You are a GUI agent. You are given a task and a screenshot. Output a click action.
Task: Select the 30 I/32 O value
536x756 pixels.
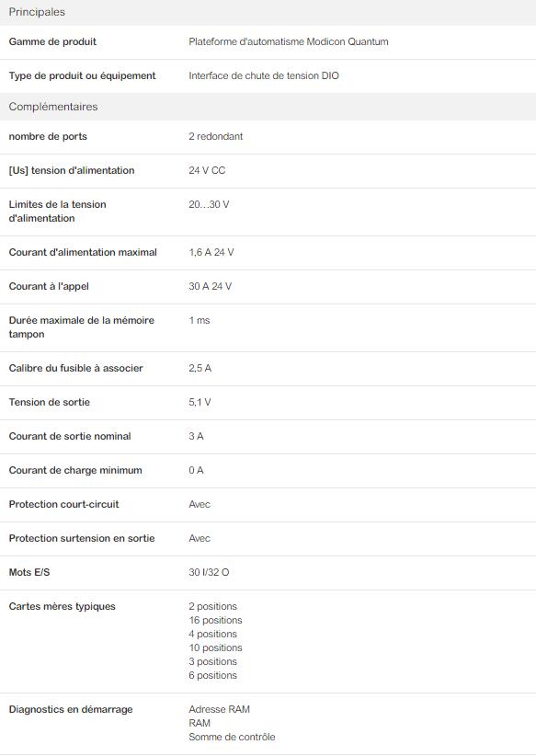point(209,572)
